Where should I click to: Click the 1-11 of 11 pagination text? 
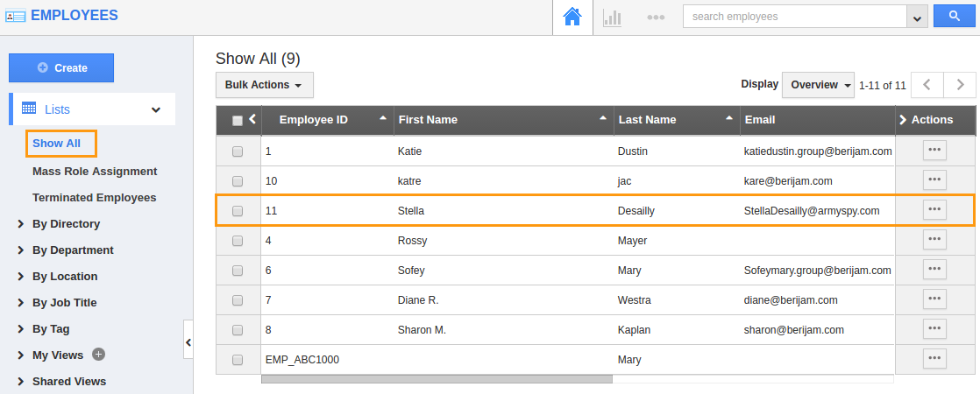point(883,86)
